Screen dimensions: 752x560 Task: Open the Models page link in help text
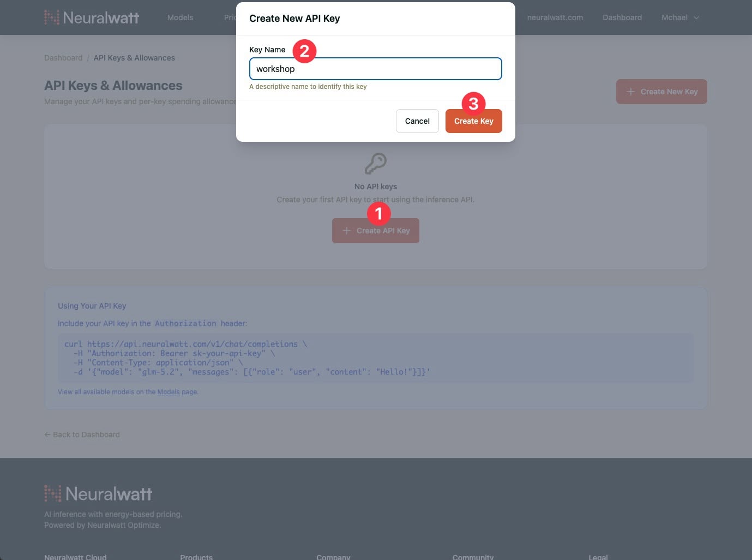(x=169, y=392)
